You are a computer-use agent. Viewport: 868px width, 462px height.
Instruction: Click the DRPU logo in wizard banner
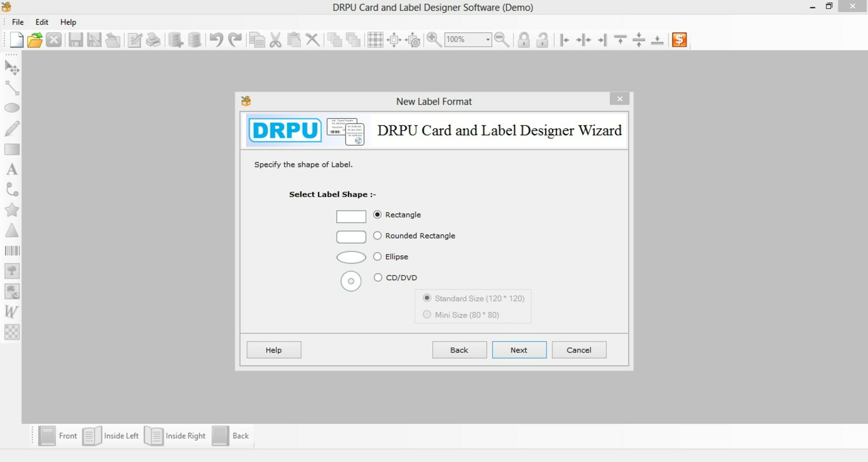(x=285, y=131)
